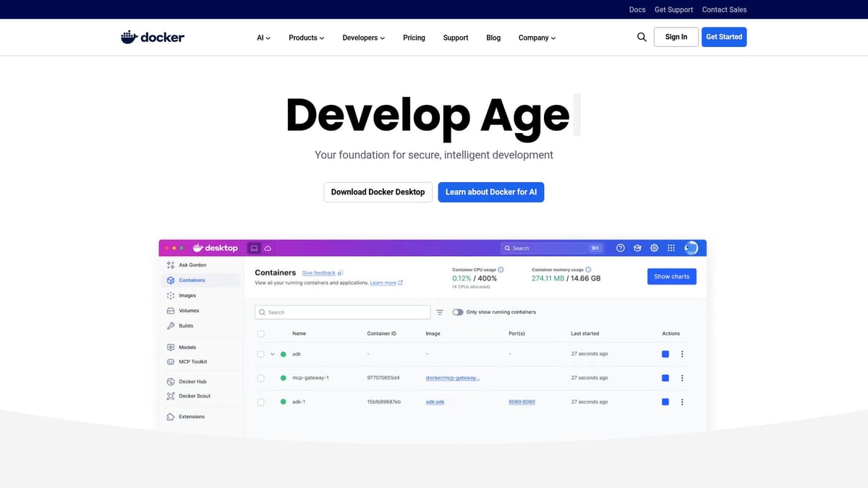Open the website search magnifier icon
The width and height of the screenshot is (868, 488).
[642, 37]
